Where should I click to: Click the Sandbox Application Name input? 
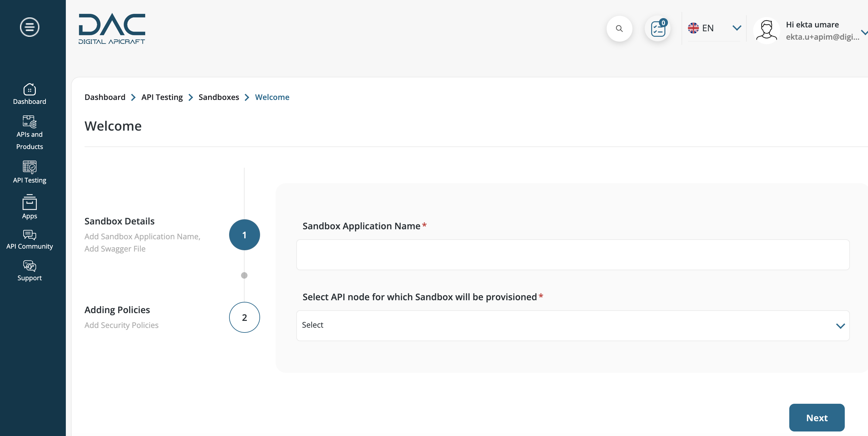[x=572, y=255]
